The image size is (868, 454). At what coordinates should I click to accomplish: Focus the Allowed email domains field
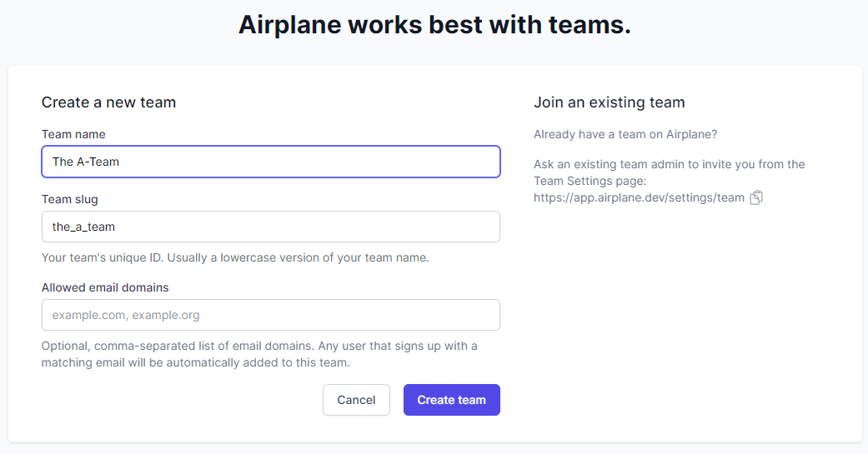271,315
